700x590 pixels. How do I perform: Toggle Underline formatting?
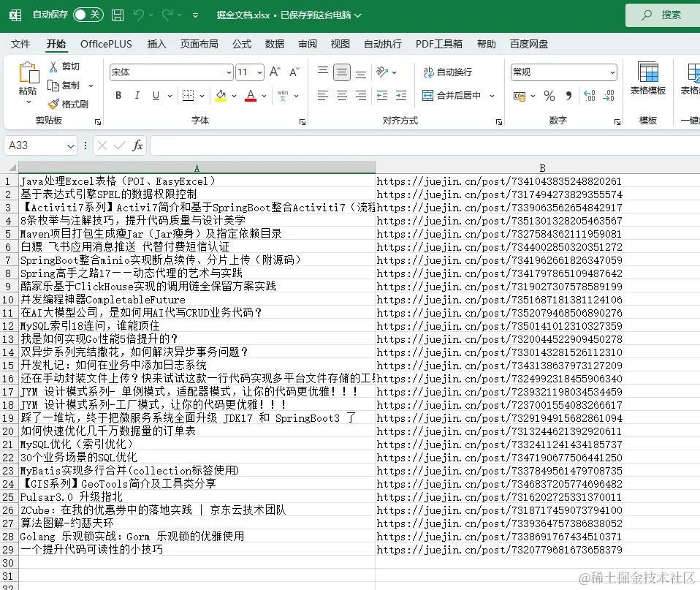click(156, 95)
